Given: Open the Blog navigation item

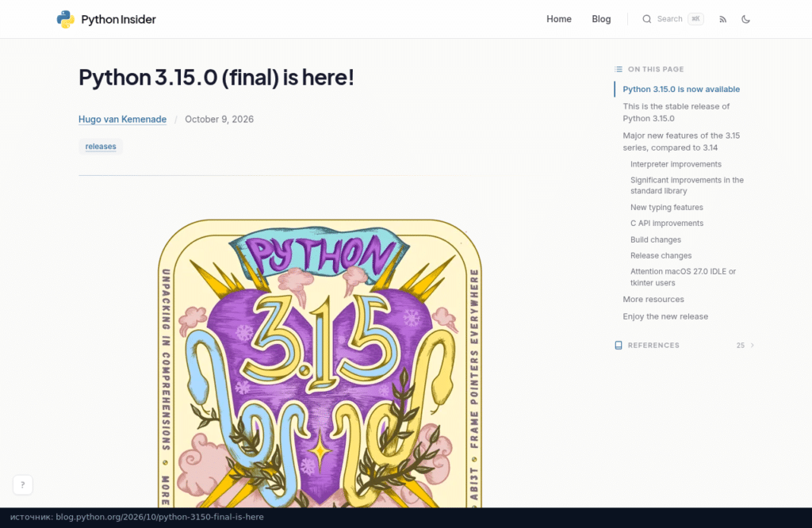Looking at the screenshot, I should point(601,19).
